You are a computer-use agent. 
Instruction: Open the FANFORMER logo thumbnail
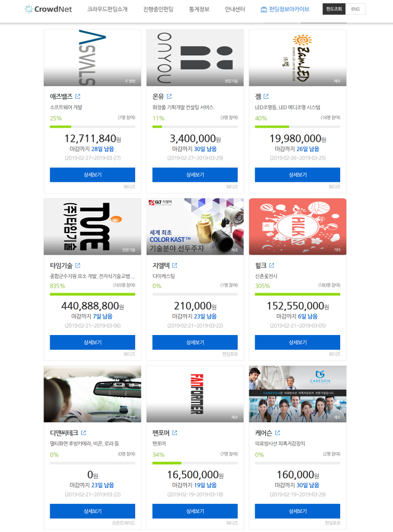[x=195, y=394]
